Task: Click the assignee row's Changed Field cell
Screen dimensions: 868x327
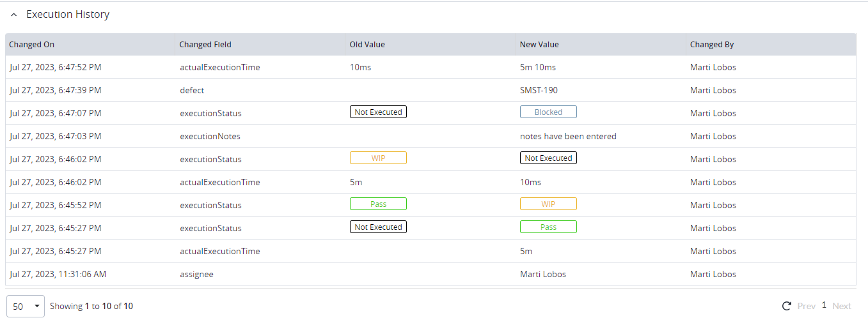Action: 196,274
